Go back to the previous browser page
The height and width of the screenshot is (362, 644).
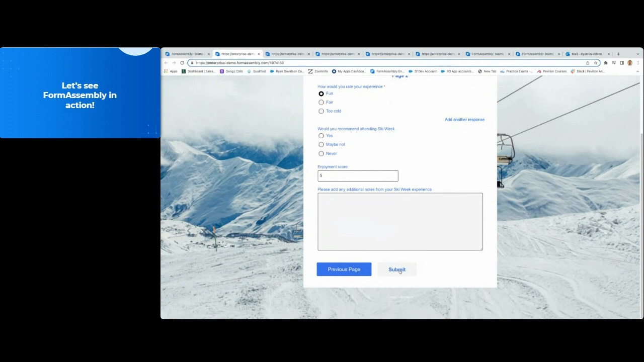[166, 63]
